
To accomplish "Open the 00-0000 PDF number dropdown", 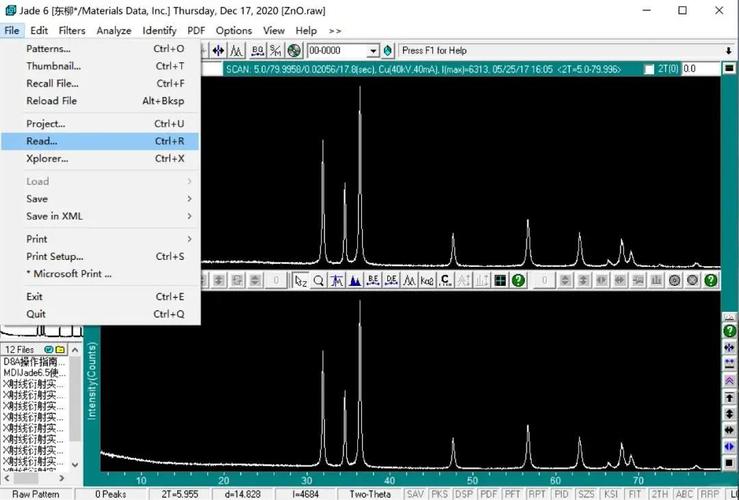I will coord(373,51).
